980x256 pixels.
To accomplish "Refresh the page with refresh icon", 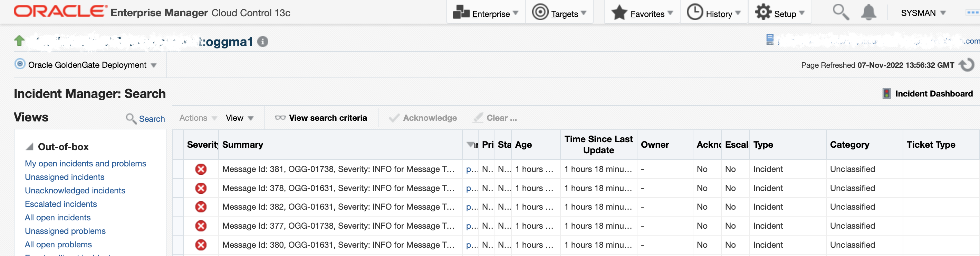I will pyautogui.click(x=966, y=65).
